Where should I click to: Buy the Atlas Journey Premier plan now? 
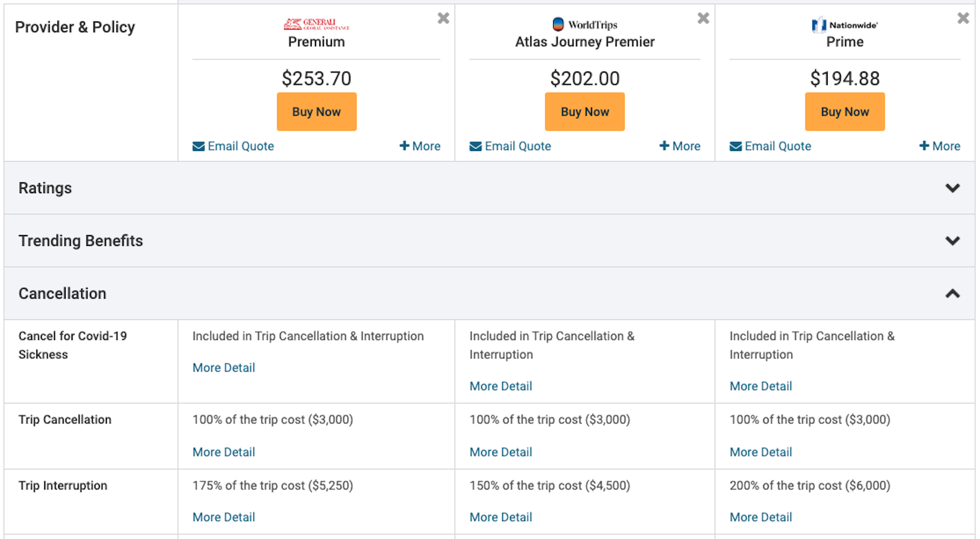tap(585, 112)
